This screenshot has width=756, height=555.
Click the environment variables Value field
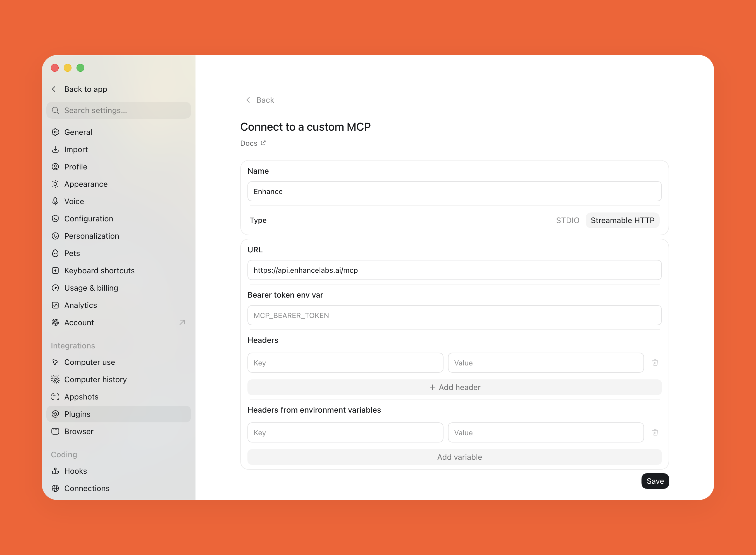[x=546, y=433]
